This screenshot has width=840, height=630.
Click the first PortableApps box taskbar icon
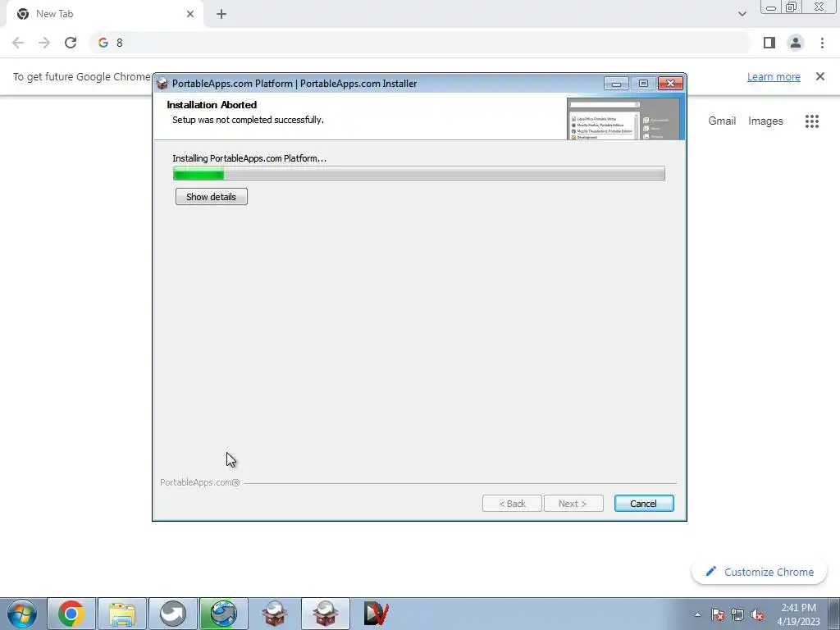[274, 614]
